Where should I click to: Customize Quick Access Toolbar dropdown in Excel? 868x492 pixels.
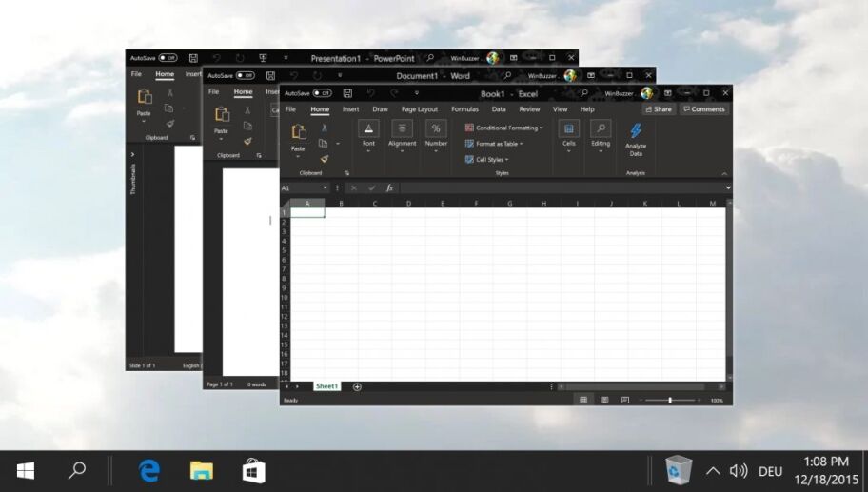pos(417,93)
